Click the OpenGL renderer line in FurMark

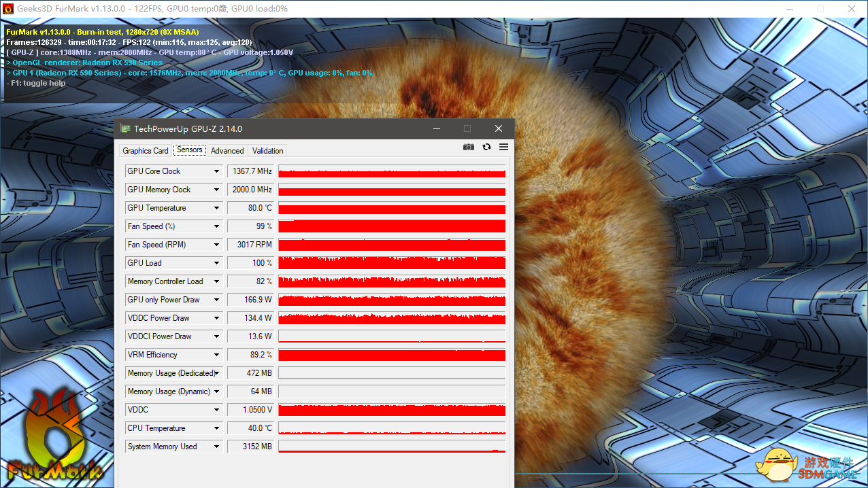(84, 63)
